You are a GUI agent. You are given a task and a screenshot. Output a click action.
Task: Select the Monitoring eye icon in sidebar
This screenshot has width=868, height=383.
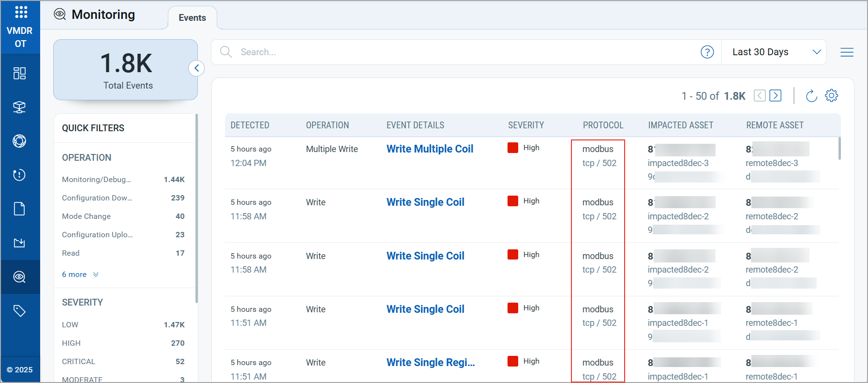(x=19, y=277)
